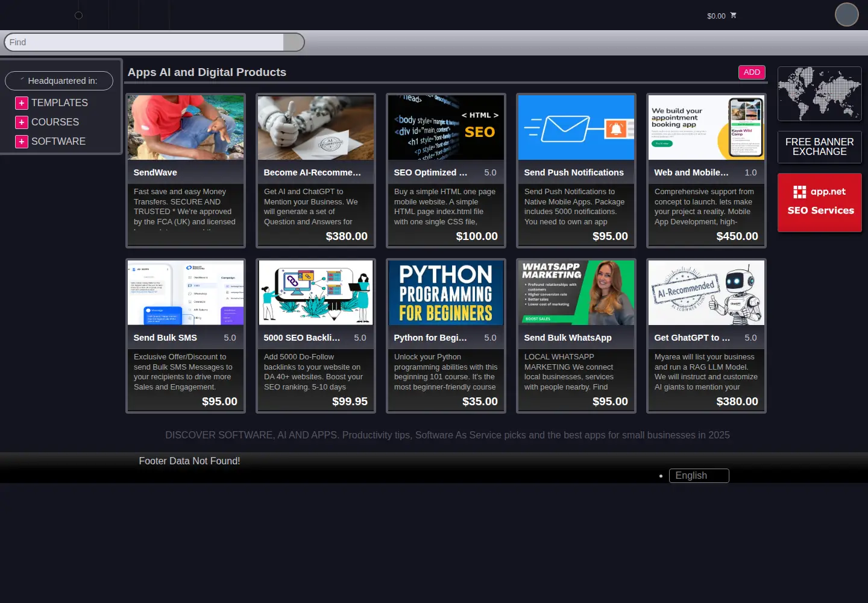This screenshot has height=603, width=868.
Task: Open the app.net SEO Services banner
Action: [819, 203]
